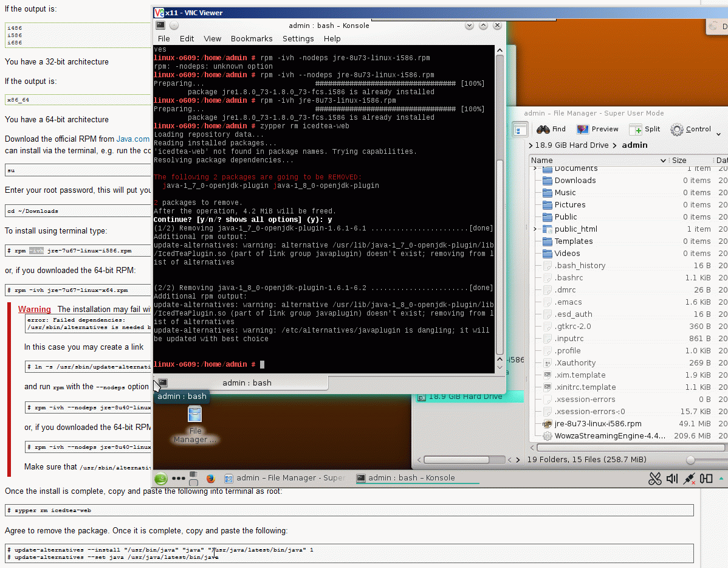Select the Public folder icon
This screenshot has height=568, width=728.
click(548, 216)
